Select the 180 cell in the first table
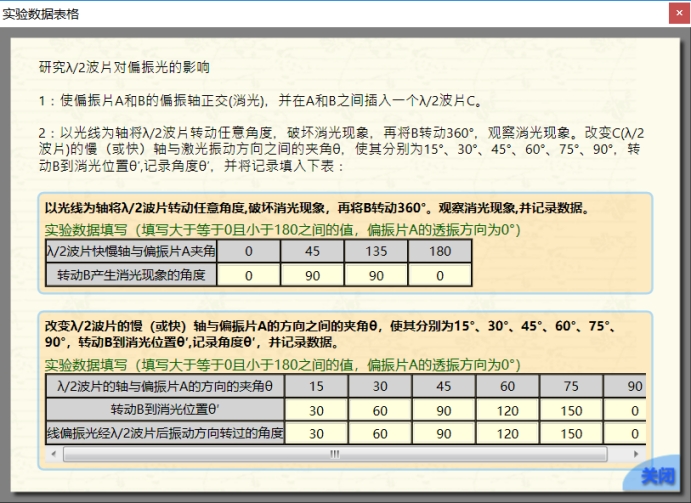Image resolution: width=691 pixels, height=503 pixels. pos(439,250)
